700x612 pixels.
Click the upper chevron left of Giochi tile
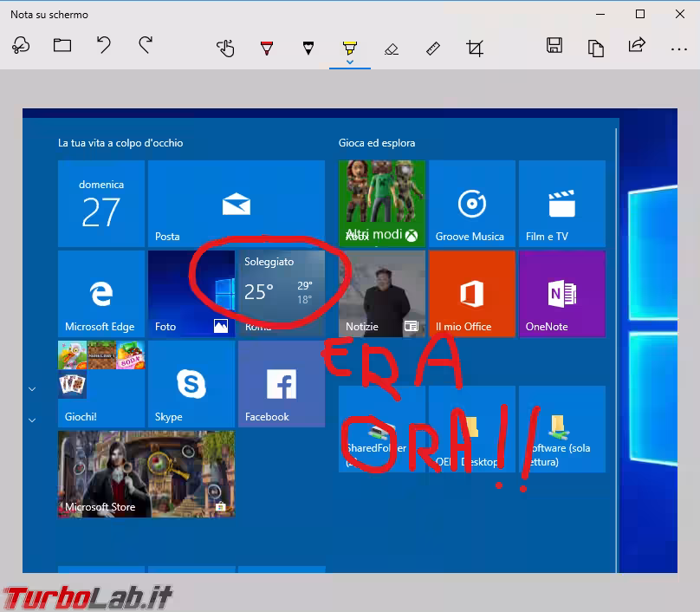coord(32,389)
